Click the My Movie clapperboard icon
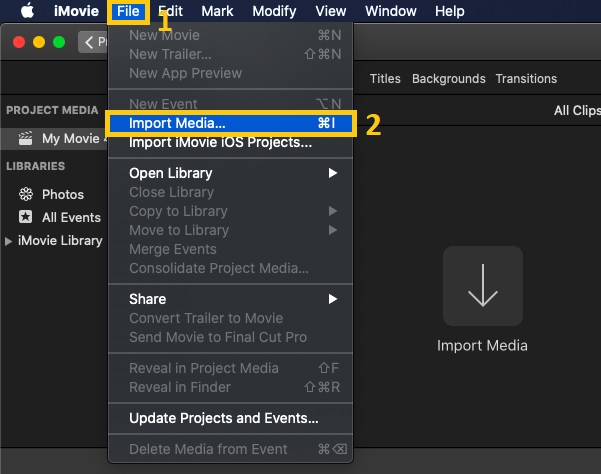 point(26,138)
